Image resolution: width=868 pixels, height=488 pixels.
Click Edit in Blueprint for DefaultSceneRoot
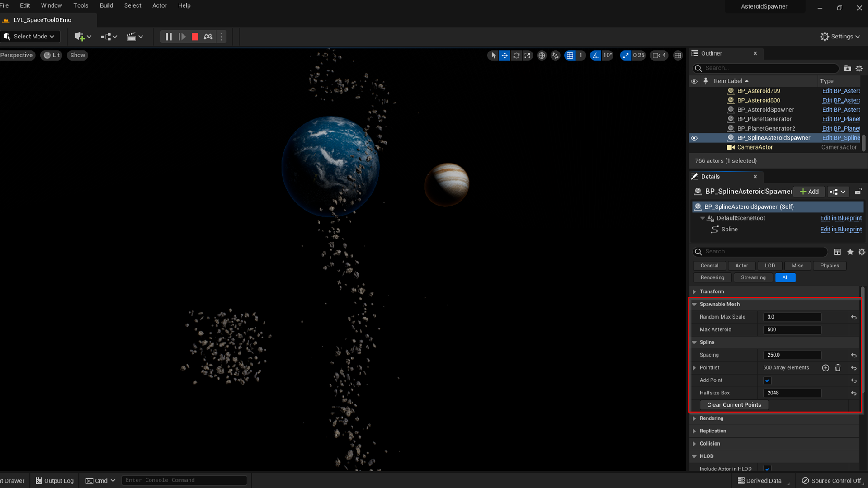[841, 218]
